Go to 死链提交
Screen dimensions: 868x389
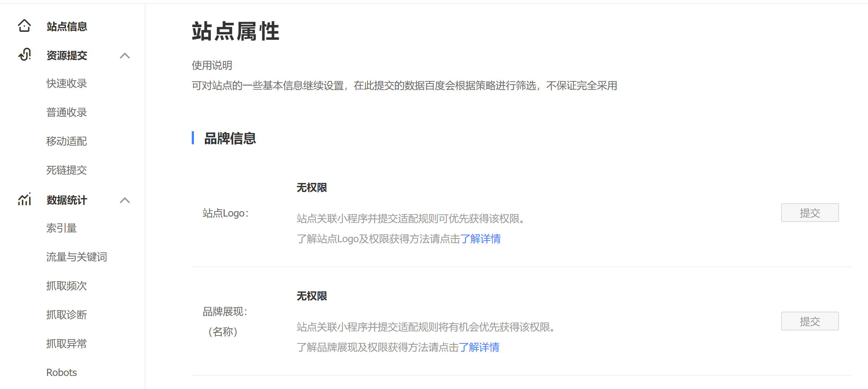67,170
